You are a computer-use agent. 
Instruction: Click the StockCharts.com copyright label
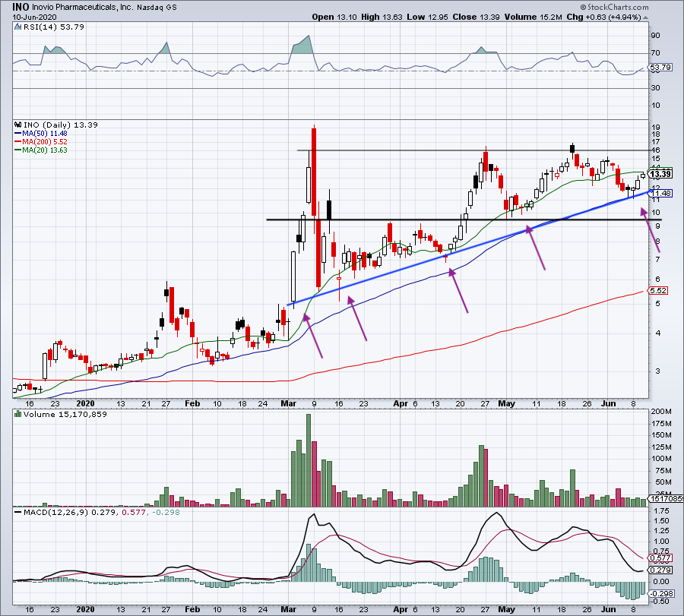point(614,7)
